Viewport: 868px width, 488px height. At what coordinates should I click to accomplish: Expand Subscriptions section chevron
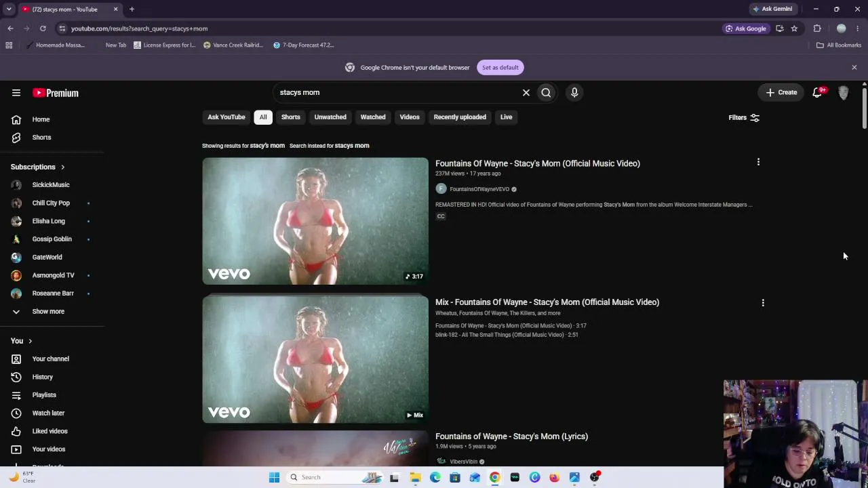(x=62, y=167)
